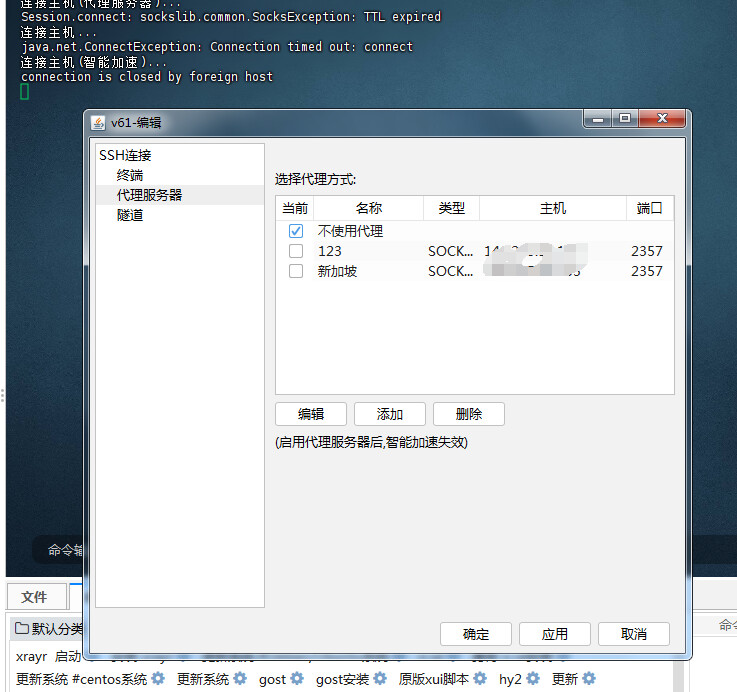Click the 删除 button
This screenshot has height=692, width=737.
[469, 414]
